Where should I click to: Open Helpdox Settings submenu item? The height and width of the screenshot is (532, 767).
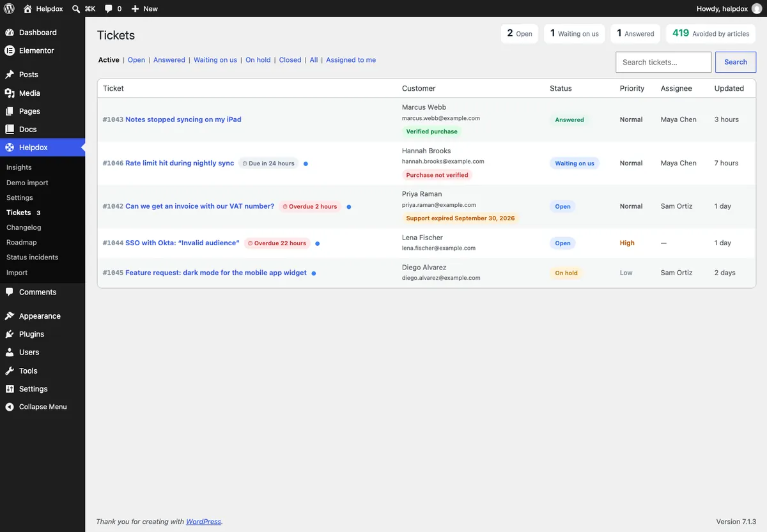[20, 197]
